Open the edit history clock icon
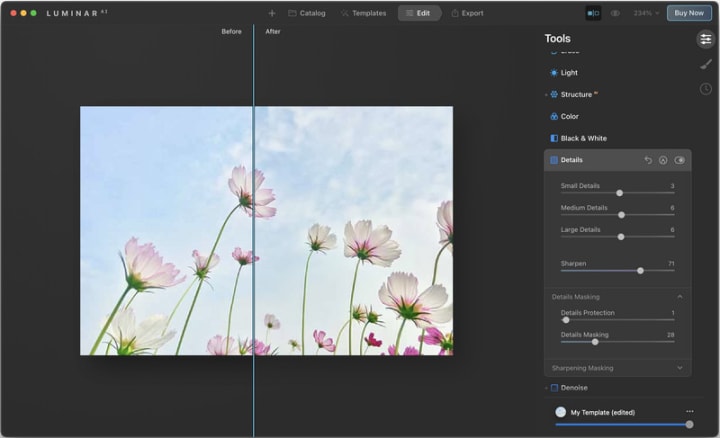This screenshot has width=720, height=438. (x=706, y=89)
